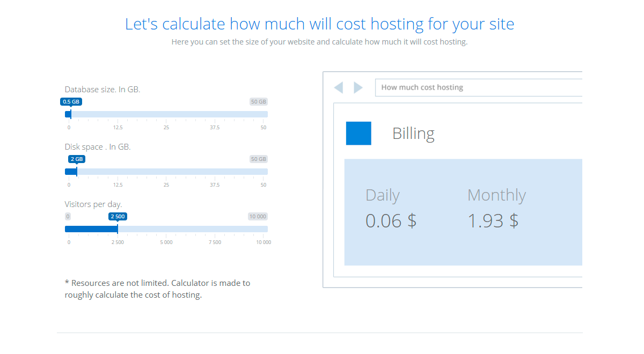Select the blue Billing square icon
The width and height of the screenshot is (644, 354).
tap(358, 133)
